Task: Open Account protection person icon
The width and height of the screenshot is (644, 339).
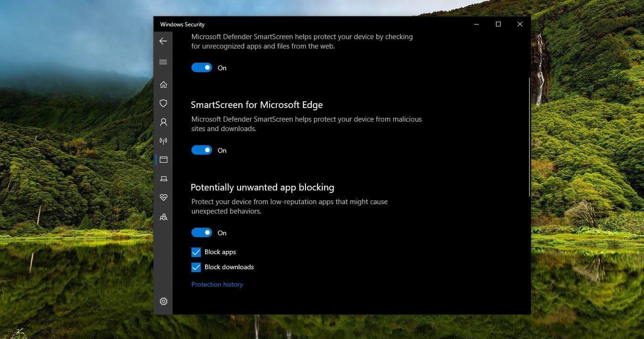Action: point(163,122)
